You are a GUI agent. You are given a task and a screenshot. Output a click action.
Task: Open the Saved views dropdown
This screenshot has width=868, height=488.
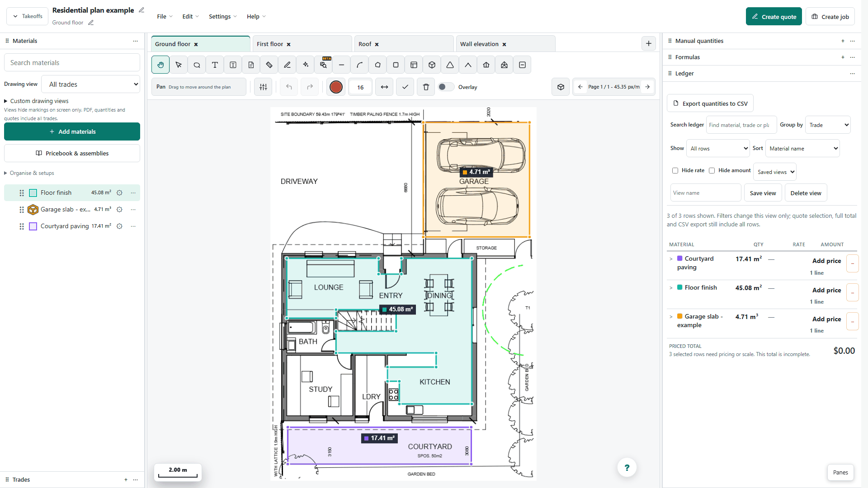774,172
